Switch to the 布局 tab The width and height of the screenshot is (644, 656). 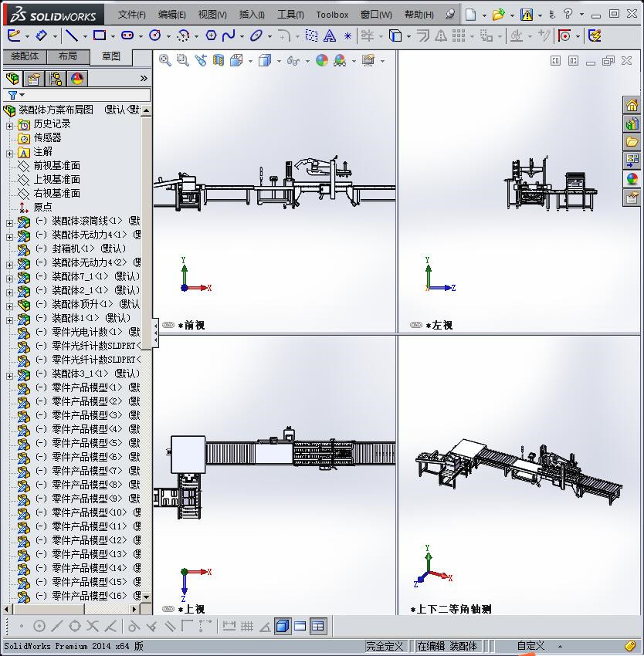pyautogui.click(x=68, y=56)
